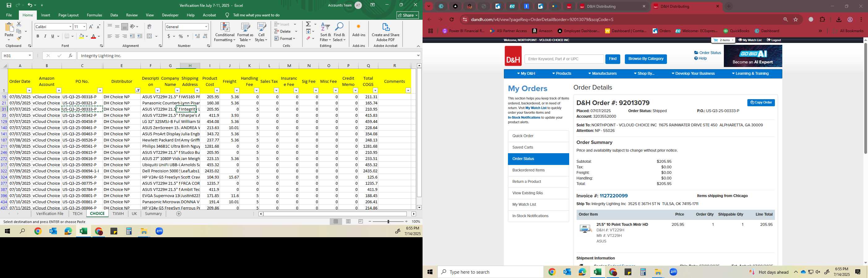Apply Percent Style number format
The height and width of the screenshot is (278, 868).
click(x=181, y=36)
